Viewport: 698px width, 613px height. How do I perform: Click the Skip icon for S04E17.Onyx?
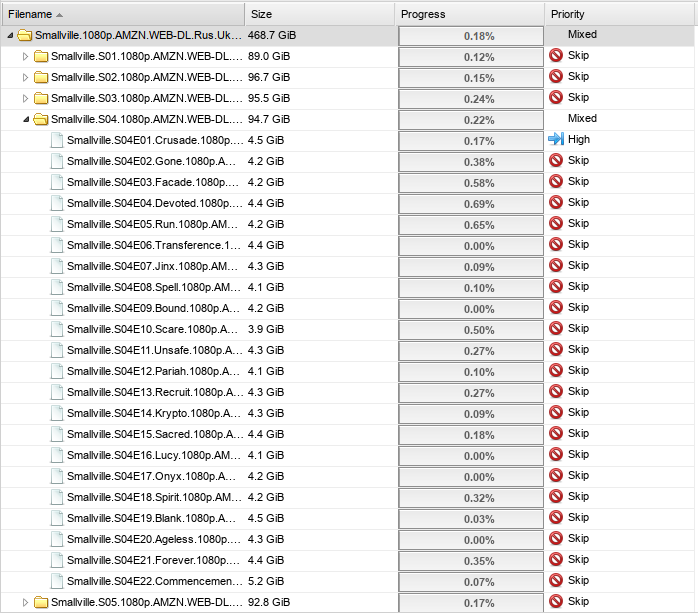click(x=556, y=475)
